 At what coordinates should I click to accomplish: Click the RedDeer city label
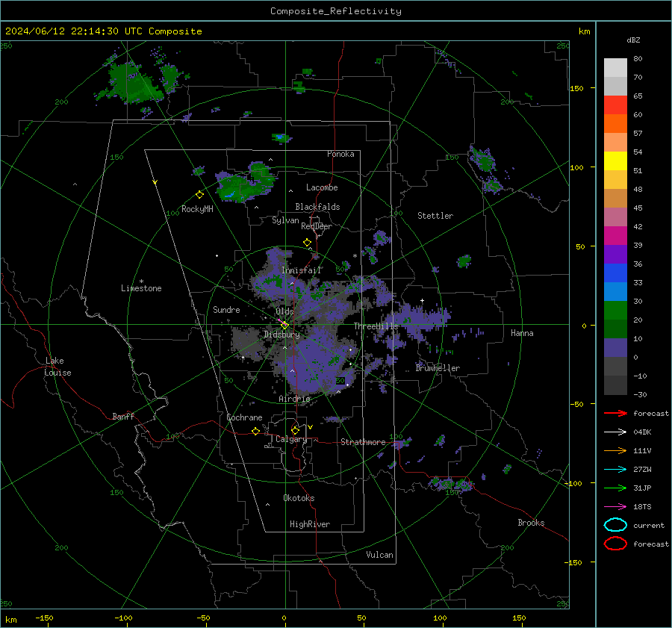(317, 226)
